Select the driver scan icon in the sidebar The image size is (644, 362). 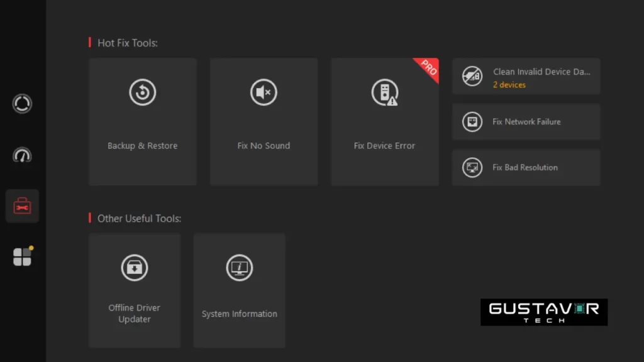[22, 103]
